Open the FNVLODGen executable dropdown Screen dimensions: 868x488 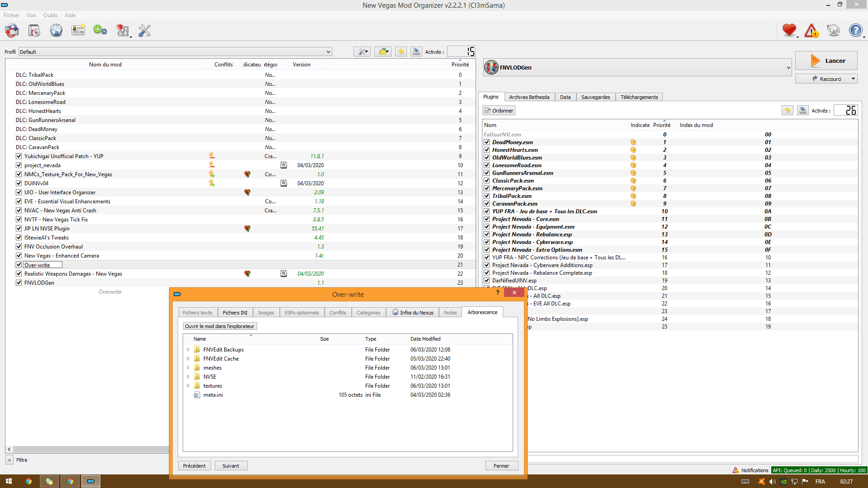pos(637,67)
